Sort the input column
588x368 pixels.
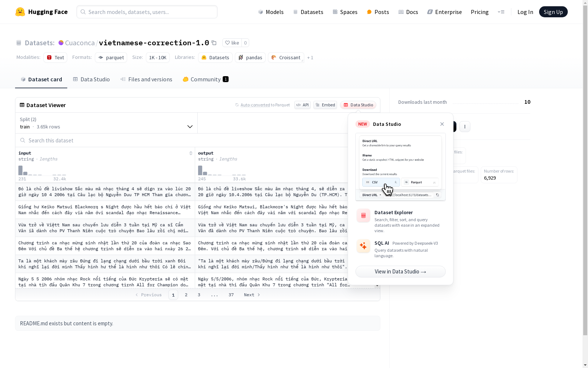point(191,153)
